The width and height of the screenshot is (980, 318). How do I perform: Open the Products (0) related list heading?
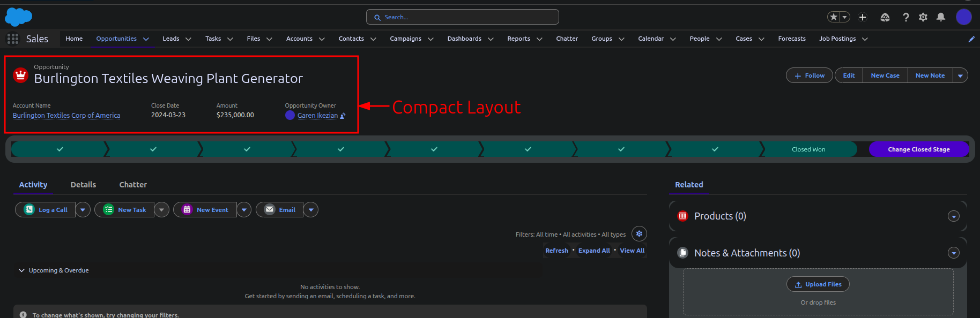tap(720, 216)
